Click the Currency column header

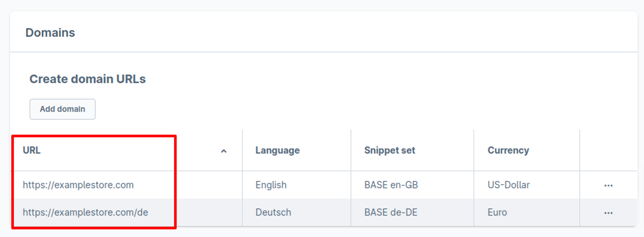[x=508, y=150]
